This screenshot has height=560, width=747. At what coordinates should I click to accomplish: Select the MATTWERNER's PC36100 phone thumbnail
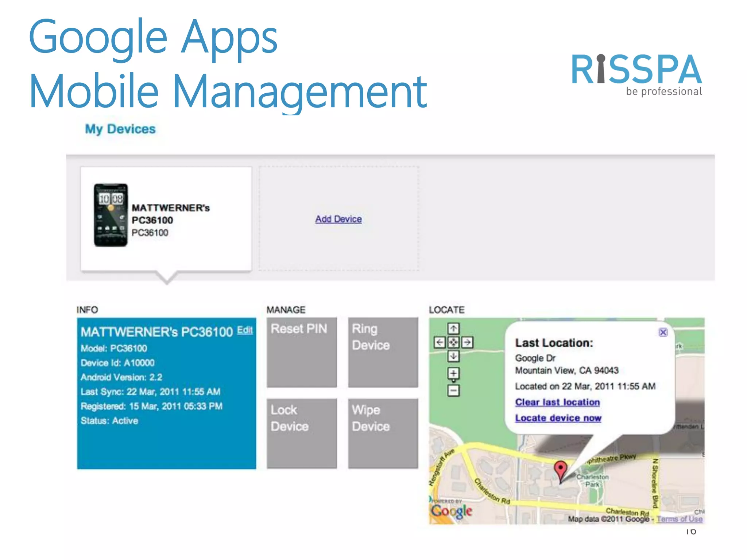[111, 215]
